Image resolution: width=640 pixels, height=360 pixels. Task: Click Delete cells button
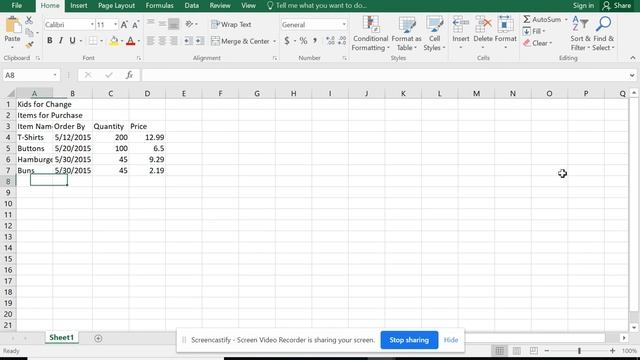tap(483, 34)
